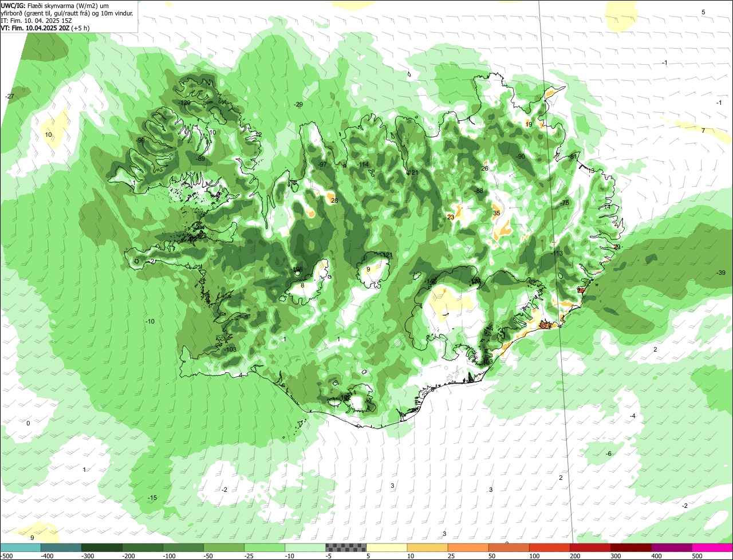733x560 pixels.
Task: Click the '0' value over the western sea
Action: 28,423
